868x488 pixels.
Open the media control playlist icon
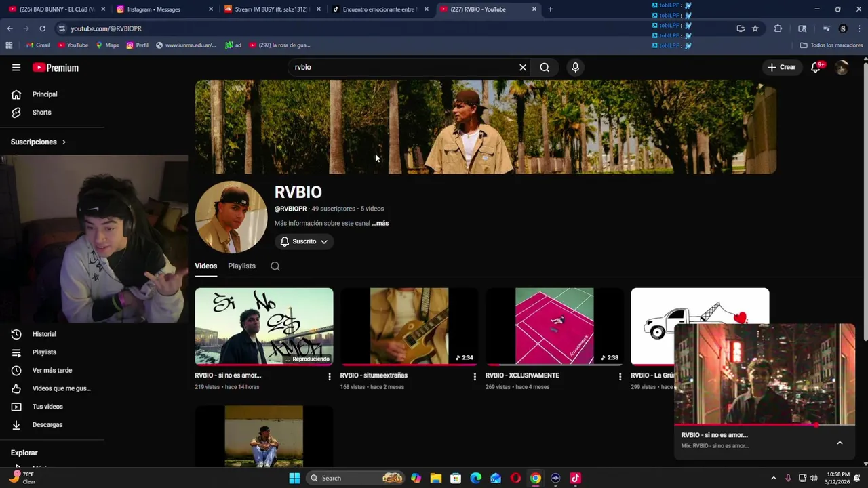tap(827, 28)
